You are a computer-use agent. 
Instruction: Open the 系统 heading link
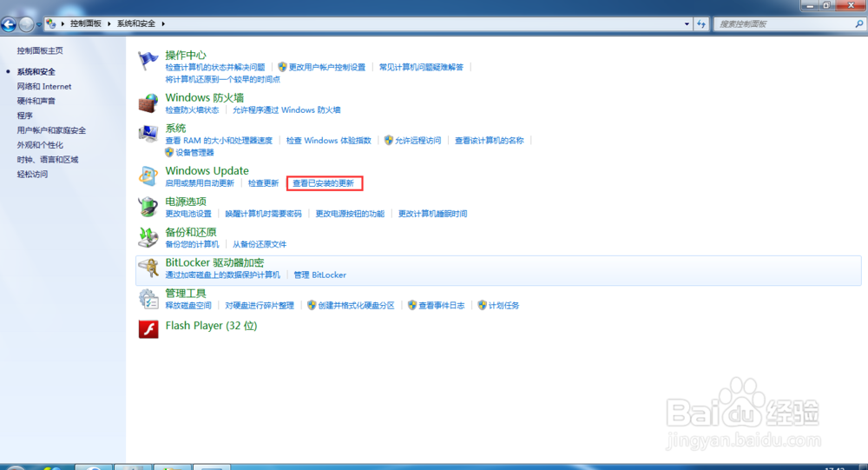tap(175, 128)
